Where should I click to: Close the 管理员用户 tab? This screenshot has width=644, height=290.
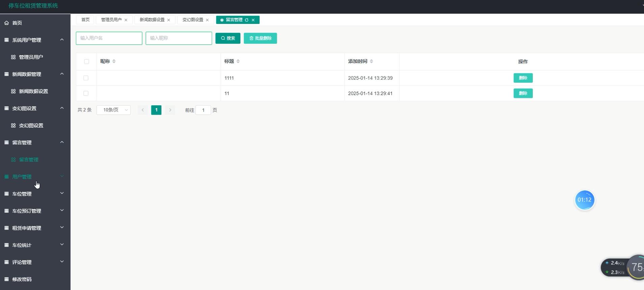click(126, 20)
